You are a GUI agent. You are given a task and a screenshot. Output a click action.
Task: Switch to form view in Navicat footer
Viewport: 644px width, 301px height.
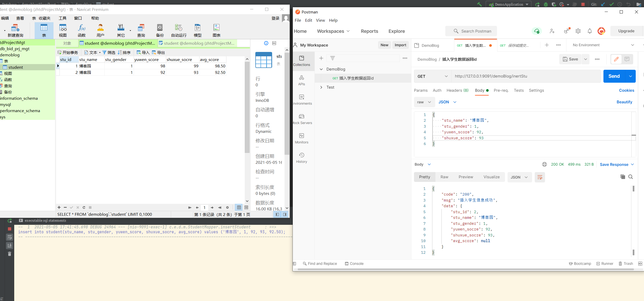click(246, 207)
